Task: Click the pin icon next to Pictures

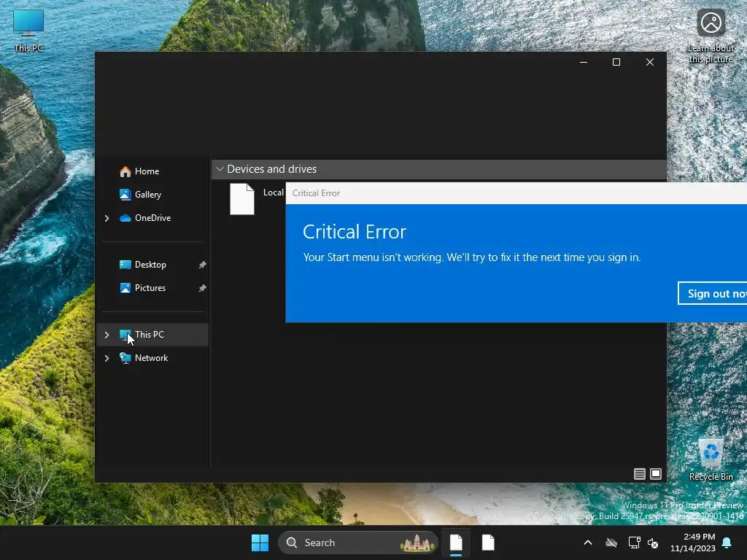Action: (x=202, y=288)
